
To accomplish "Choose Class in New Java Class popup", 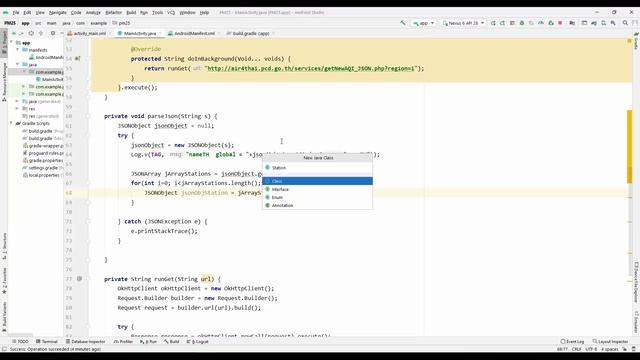I will click(x=317, y=181).
